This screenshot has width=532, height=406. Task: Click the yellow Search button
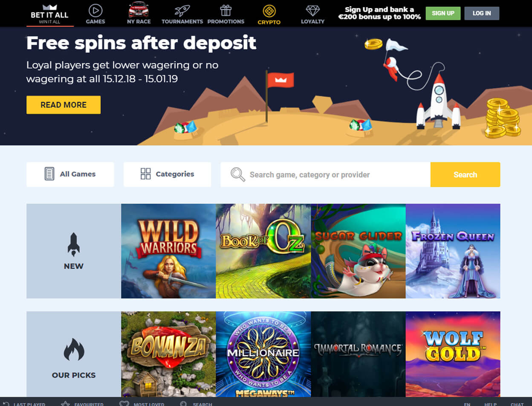(465, 174)
